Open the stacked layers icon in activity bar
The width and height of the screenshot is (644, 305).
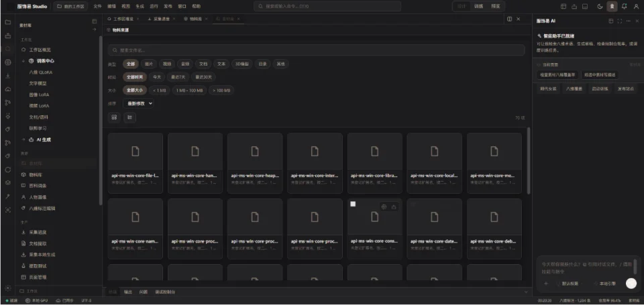coord(8,183)
